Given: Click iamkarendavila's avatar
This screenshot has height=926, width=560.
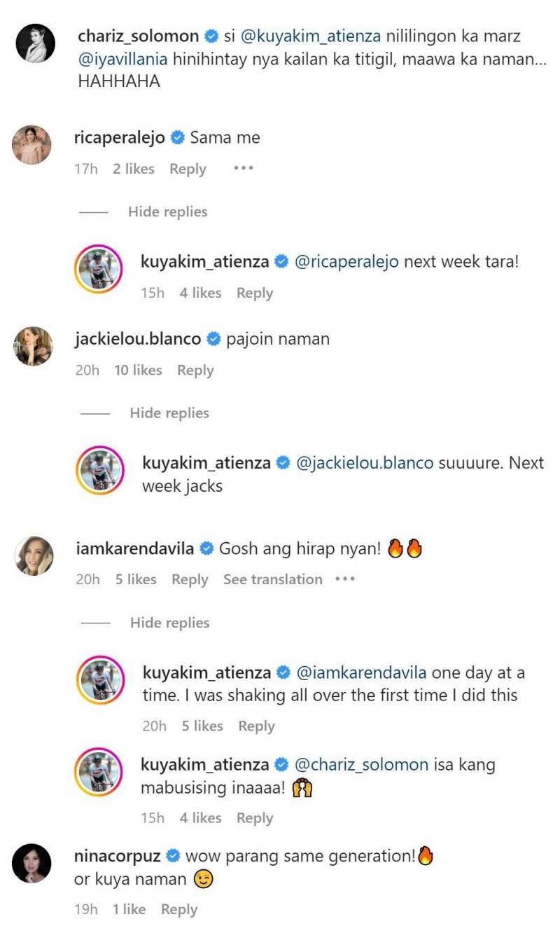Looking at the screenshot, I should pos(34,555).
